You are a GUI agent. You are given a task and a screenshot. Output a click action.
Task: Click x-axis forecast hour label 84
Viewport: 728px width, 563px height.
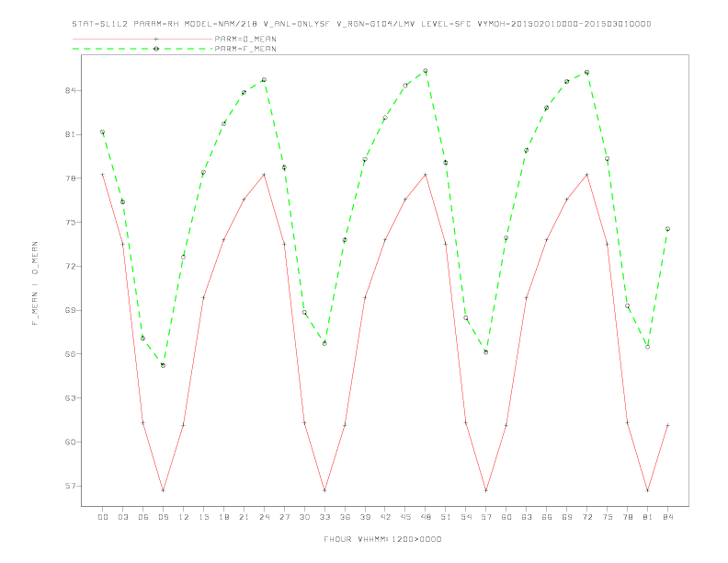pyautogui.click(x=667, y=517)
